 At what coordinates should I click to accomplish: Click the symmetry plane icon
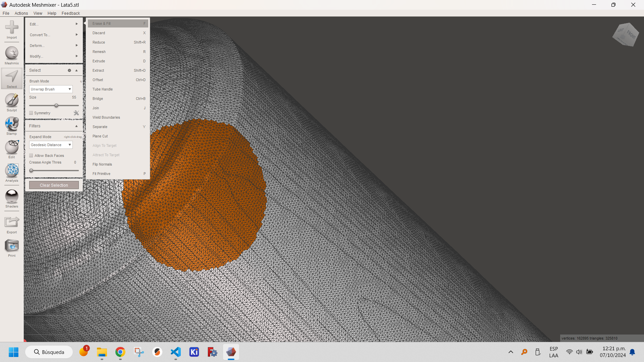76,113
